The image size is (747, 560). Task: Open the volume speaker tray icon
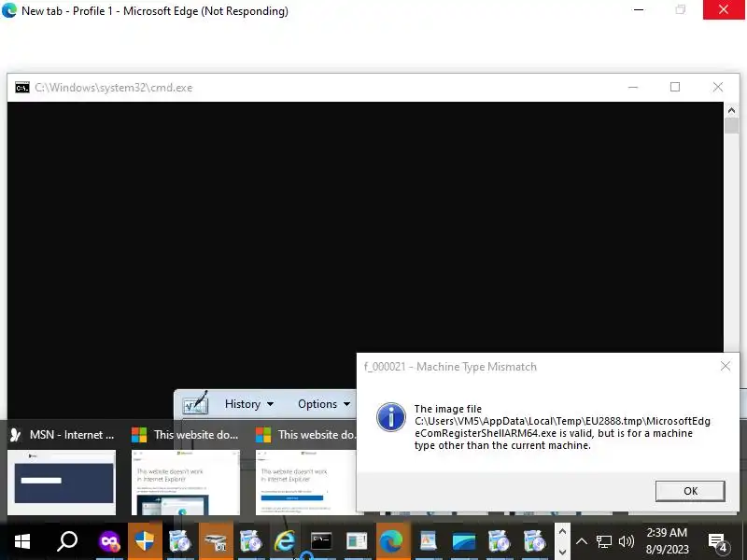626,541
